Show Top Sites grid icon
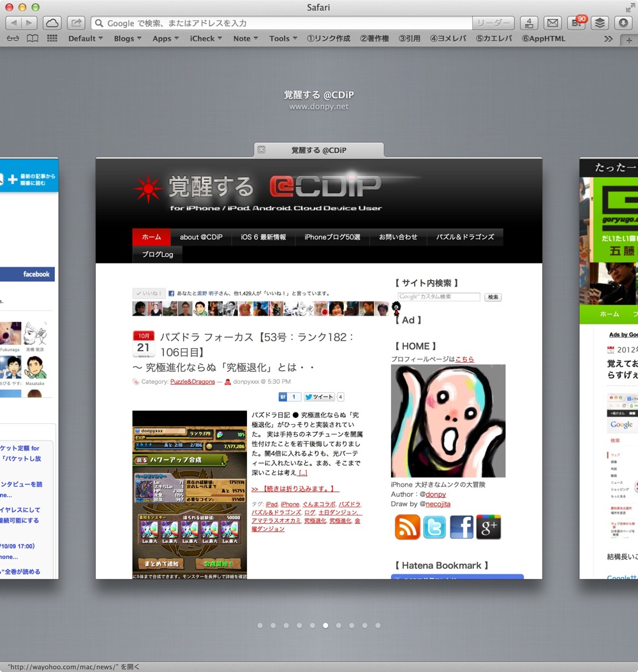Screen dimensions: 638x672 click(52, 38)
